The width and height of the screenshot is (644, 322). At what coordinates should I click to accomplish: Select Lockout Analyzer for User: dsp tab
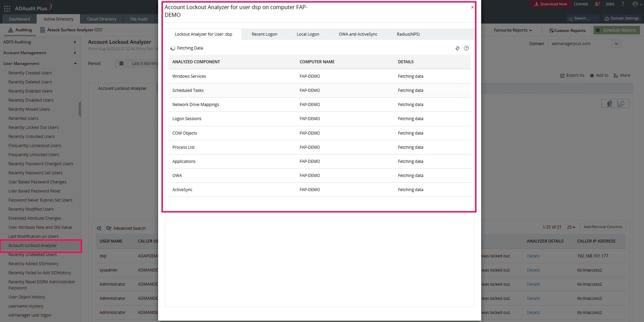coord(203,34)
